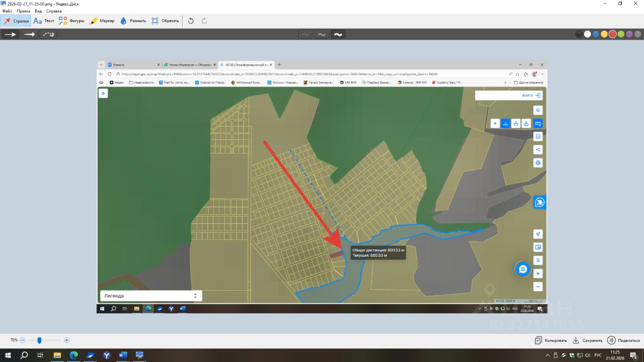Choose the Размыть blur tool

click(x=133, y=21)
